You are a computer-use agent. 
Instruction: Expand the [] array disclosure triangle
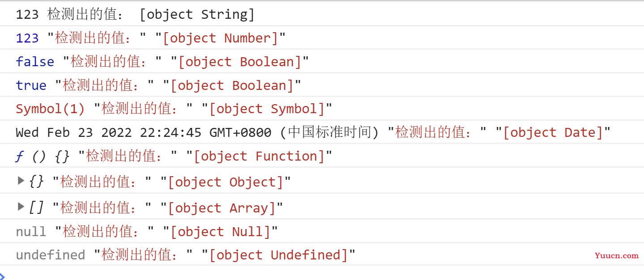[21, 206]
